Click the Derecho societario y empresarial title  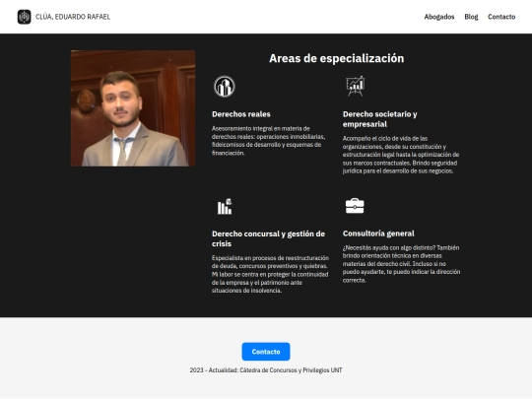click(379, 119)
